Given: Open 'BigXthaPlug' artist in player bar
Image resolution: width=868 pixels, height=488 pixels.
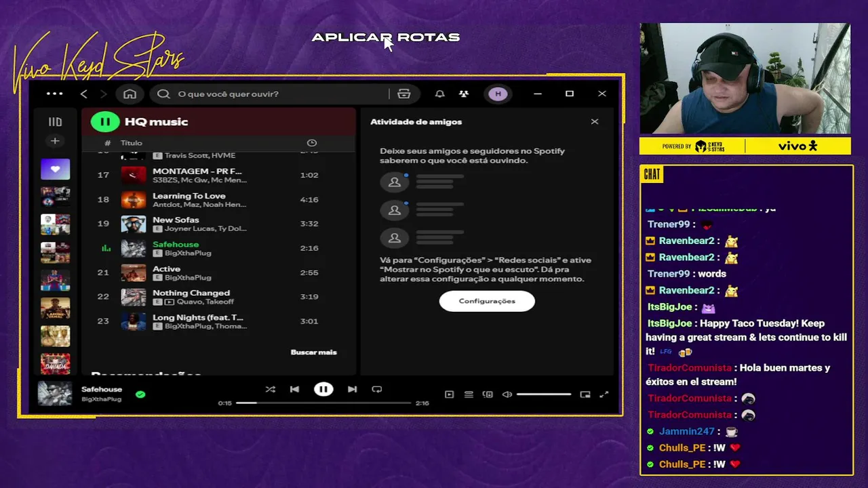Looking at the screenshot, I should (102, 399).
